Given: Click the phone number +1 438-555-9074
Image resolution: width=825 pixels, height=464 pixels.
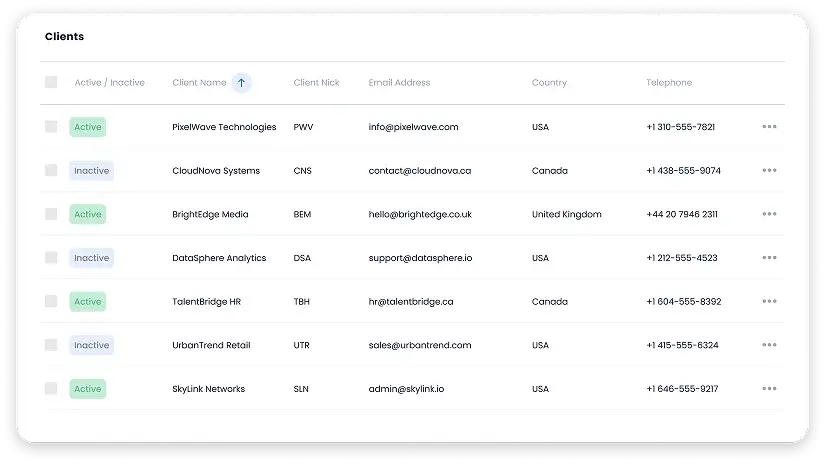Looking at the screenshot, I should 683,170.
